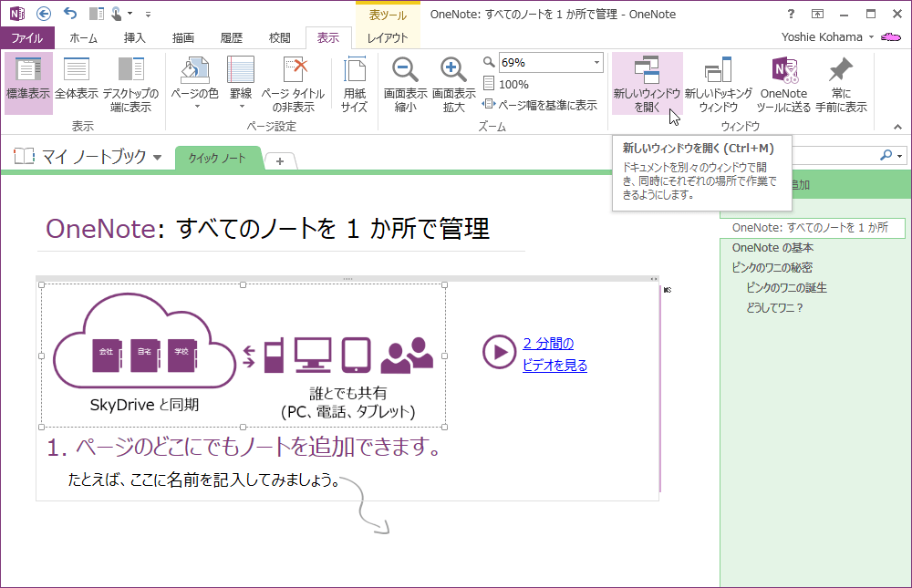The image size is (912, 588).
Task: Follow the ビデオを見る link
Action: tap(554, 366)
